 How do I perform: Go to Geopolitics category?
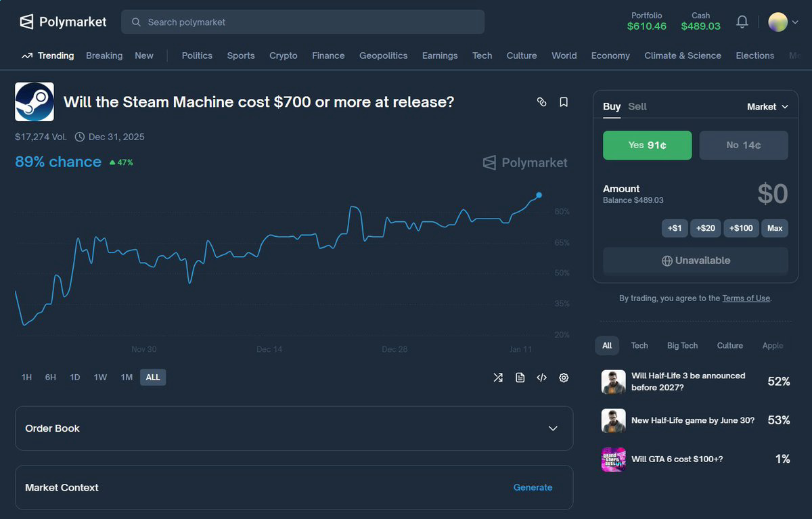click(x=384, y=55)
